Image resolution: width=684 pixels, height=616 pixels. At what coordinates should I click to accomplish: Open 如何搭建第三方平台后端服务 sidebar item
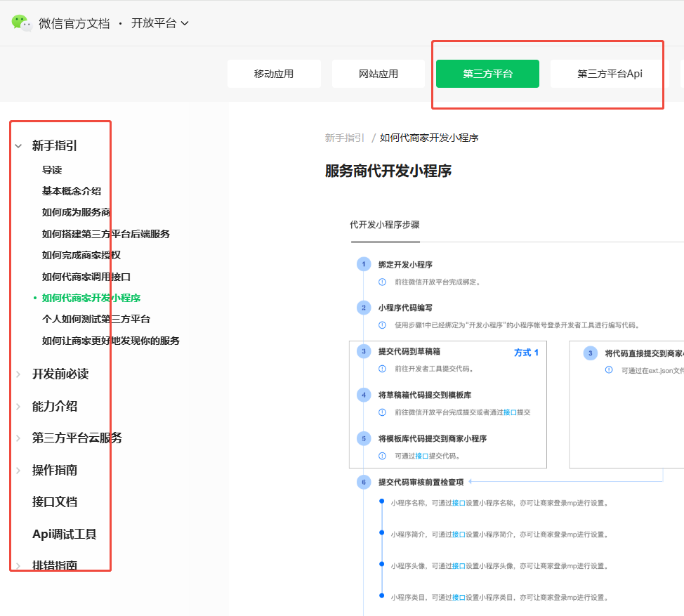coord(105,234)
